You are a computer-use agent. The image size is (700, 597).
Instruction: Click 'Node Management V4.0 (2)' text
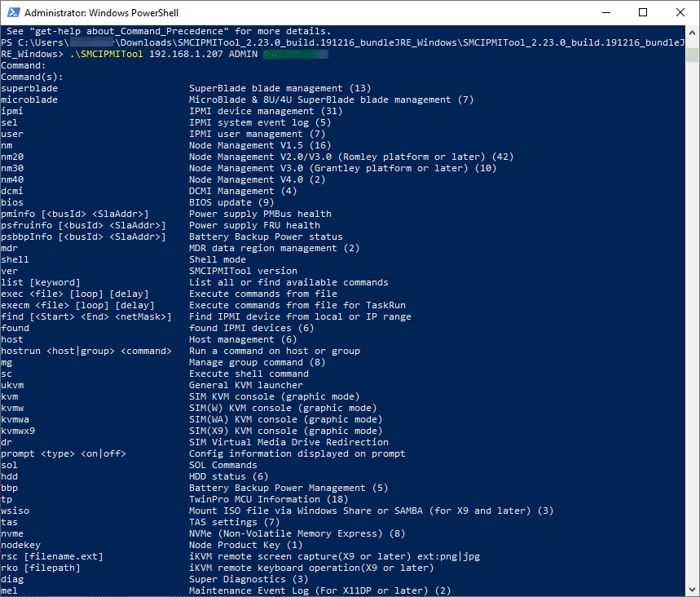coord(258,179)
